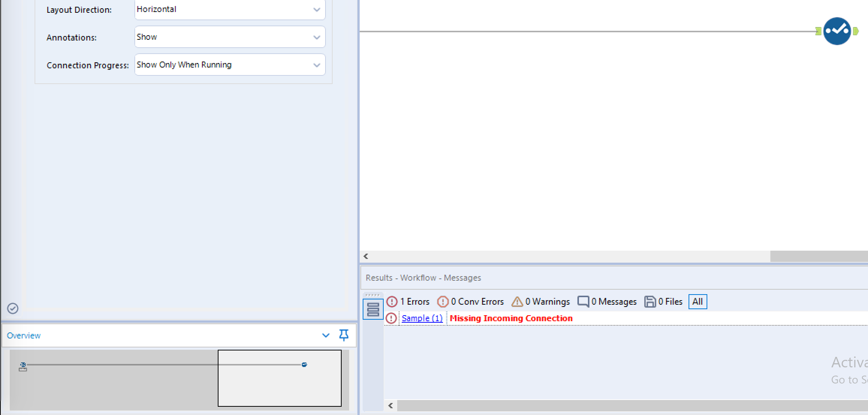Click the error icon beside Sample (1)

(391, 318)
